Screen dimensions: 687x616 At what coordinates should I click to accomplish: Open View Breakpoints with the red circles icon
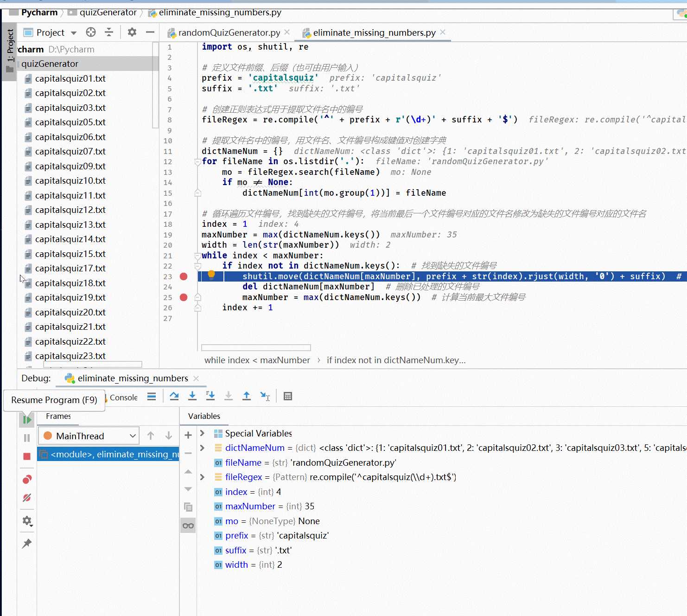(27, 479)
